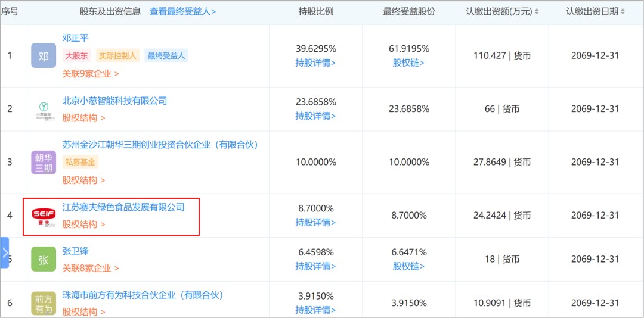
Task: Sort by 认缴出资额 column arrows
Action: point(537,12)
